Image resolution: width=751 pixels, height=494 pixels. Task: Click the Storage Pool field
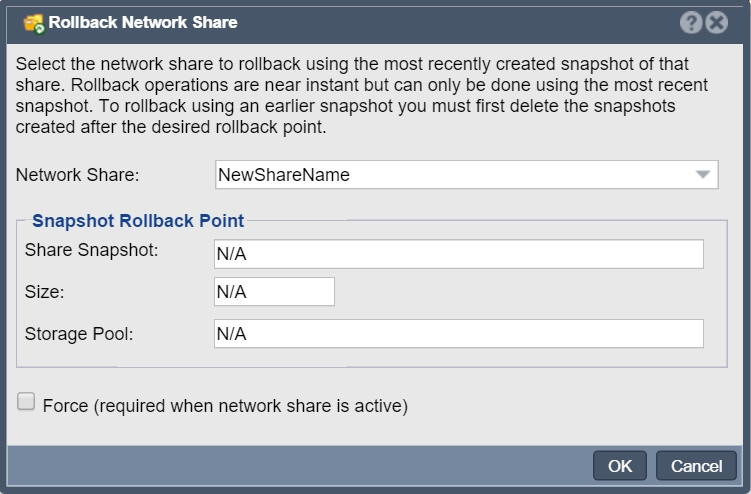[458, 333]
